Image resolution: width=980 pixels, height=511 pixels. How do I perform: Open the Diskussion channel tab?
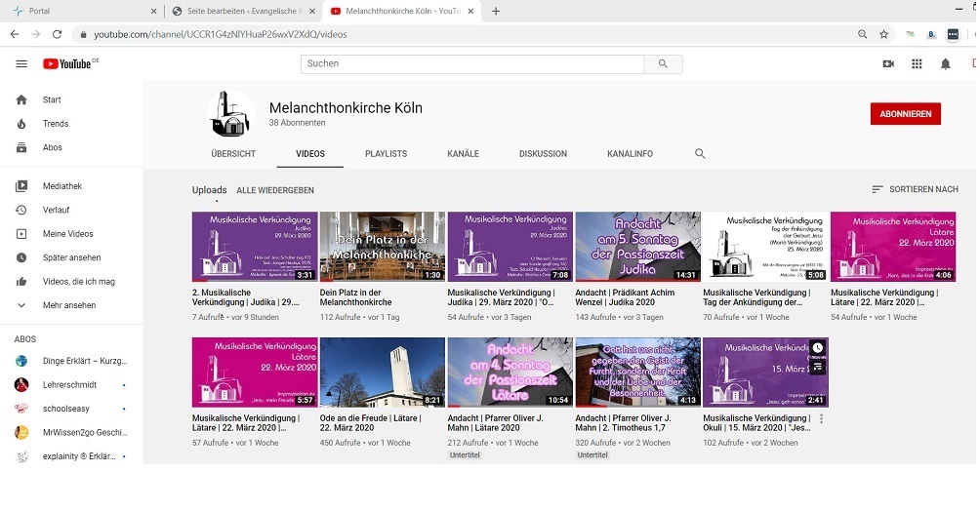click(x=543, y=154)
